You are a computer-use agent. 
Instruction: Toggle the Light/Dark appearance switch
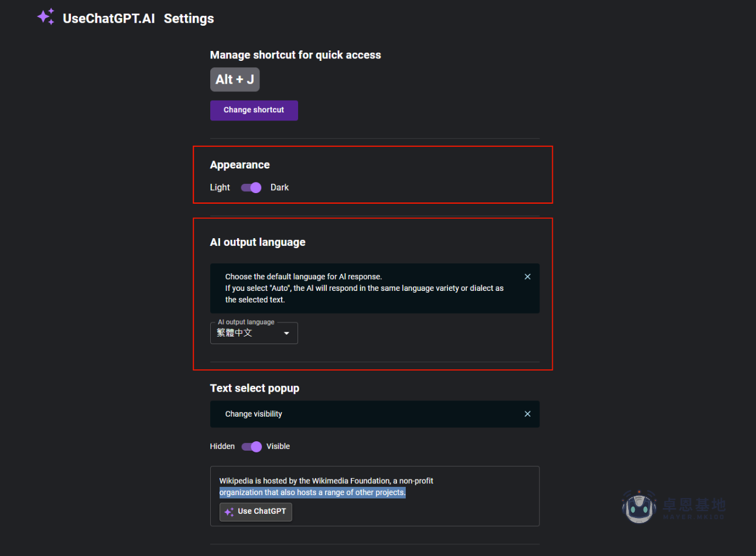point(251,187)
